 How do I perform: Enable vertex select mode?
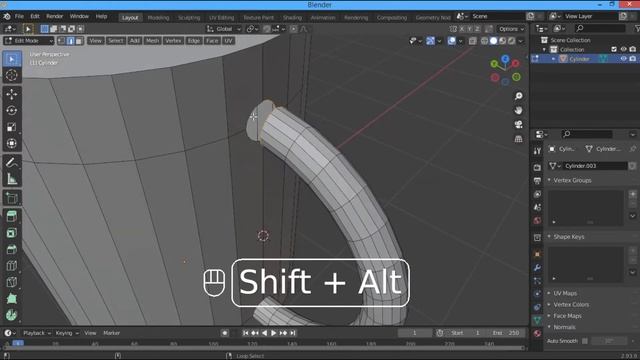click(62, 41)
